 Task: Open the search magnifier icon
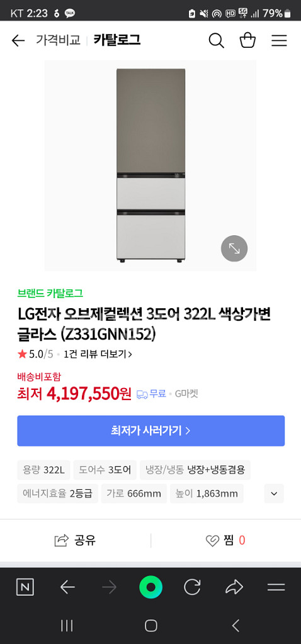[x=216, y=41]
